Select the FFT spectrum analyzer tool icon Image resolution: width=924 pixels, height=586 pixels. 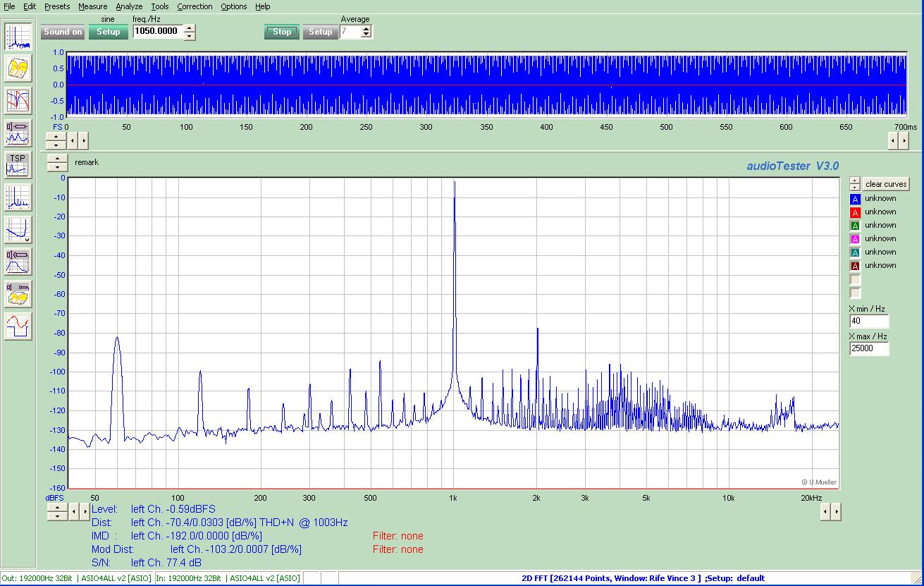pos(18,37)
